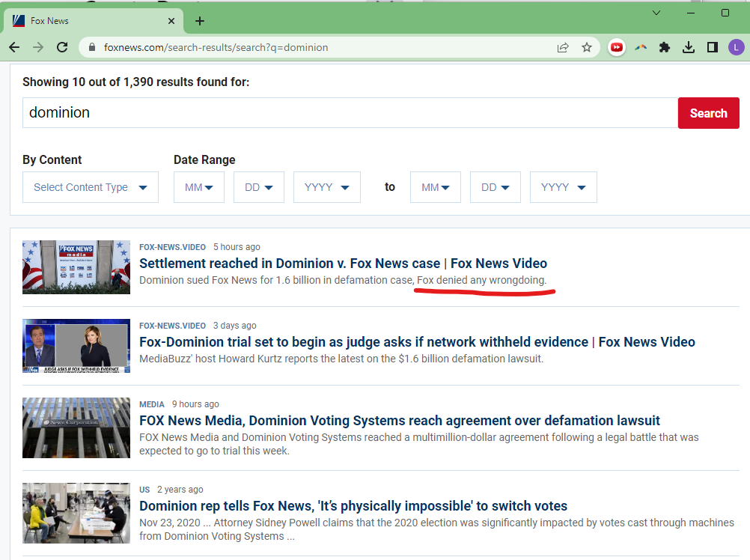Click the 'Nov 23, 2020 ... Attorney Sidney Powell' summary

(436, 529)
